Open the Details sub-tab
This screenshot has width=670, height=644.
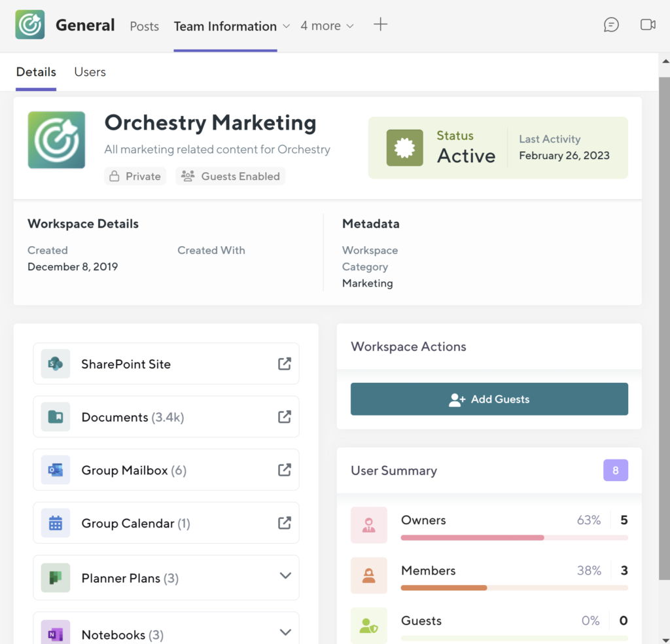pos(36,72)
